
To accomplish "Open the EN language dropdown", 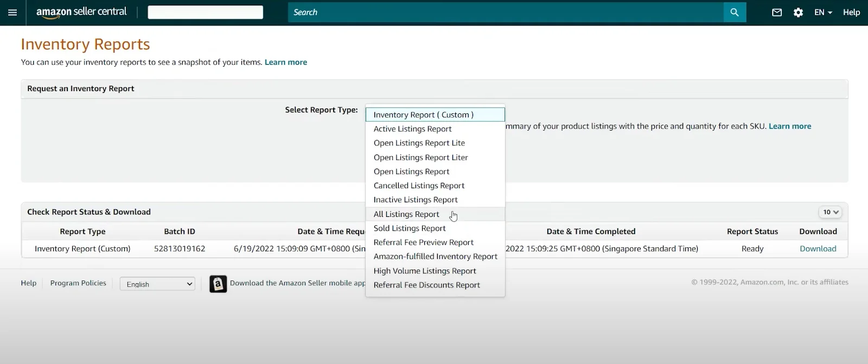I will (823, 12).
